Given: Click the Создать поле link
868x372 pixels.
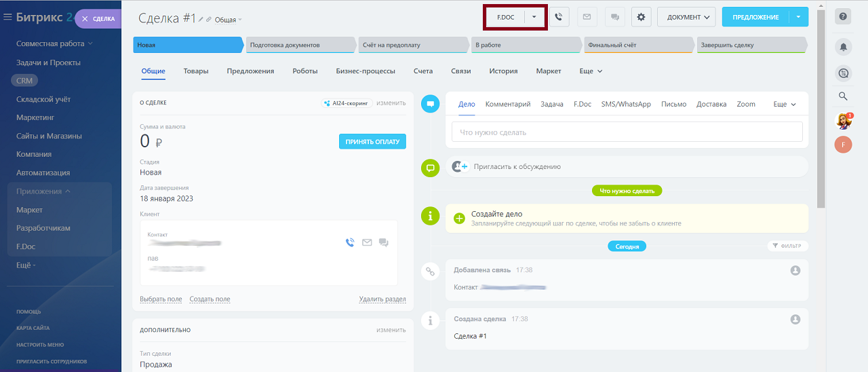Looking at the screenshot, I should (x=210, y=299).
